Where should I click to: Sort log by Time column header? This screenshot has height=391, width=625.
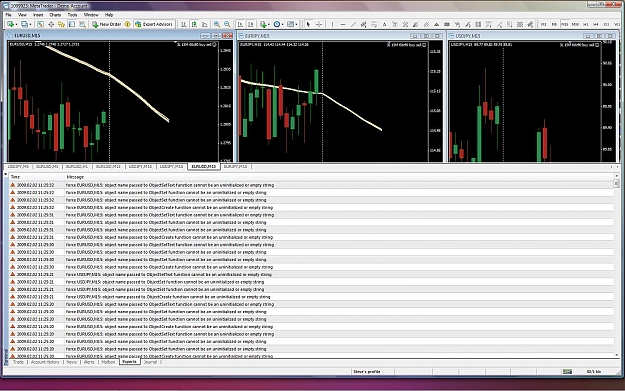coord(37,177)
